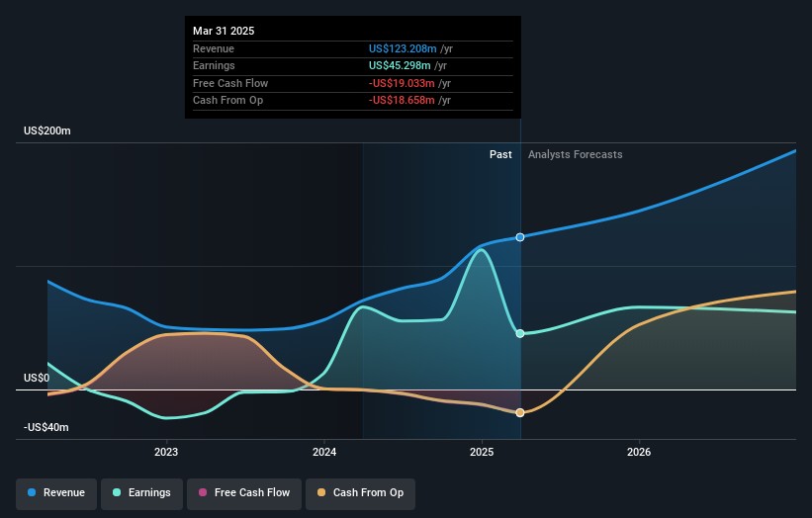
Task: Click the teal Earnings data point marker
Action: point(520,333)
